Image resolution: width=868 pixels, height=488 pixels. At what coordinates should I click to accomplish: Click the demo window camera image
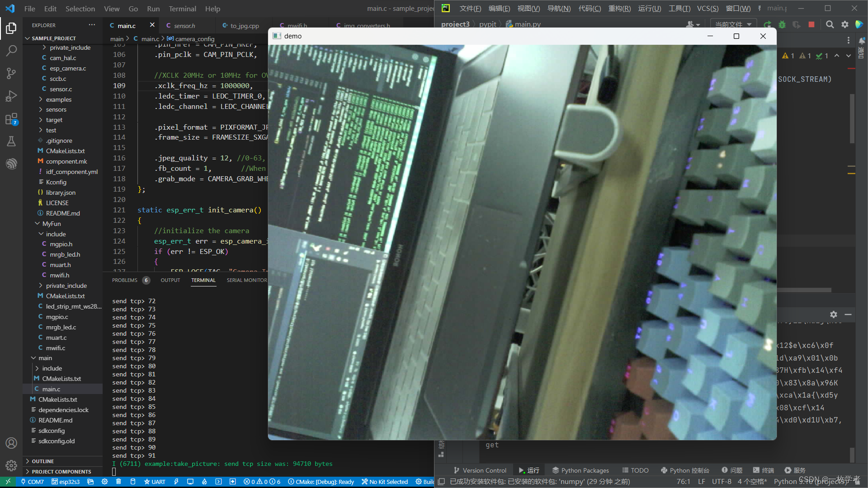point(522,242)
